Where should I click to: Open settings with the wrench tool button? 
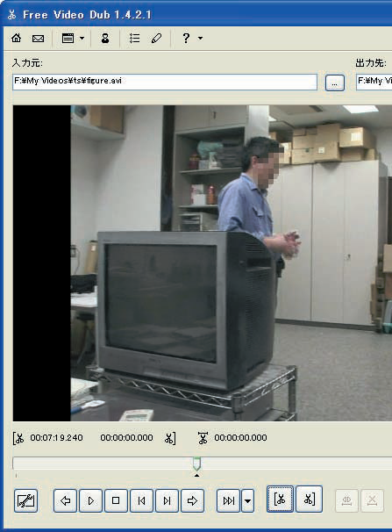click(x=25, y=500)
